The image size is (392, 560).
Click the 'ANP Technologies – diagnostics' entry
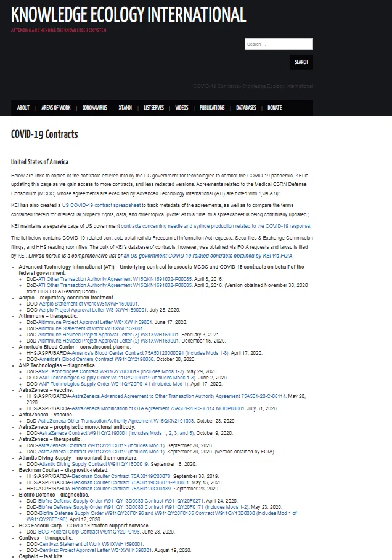coord(57,365)
